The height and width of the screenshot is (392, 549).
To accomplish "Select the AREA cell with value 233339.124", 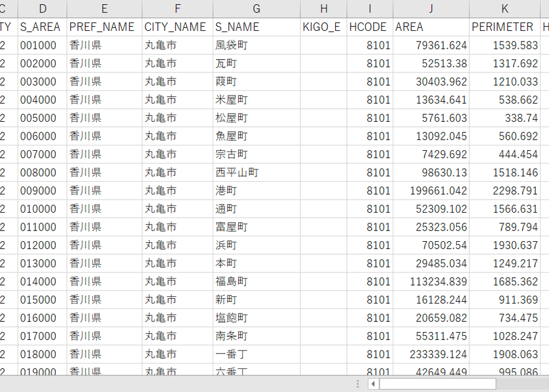I will 431,355.
